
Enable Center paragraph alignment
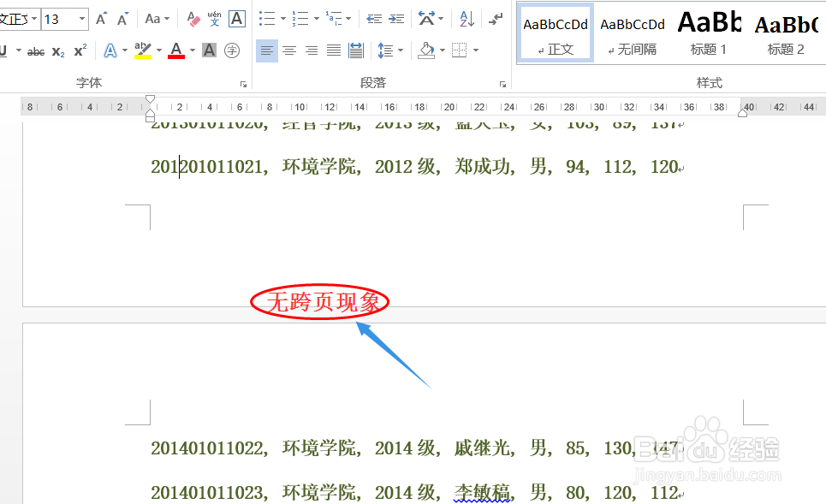288,50
